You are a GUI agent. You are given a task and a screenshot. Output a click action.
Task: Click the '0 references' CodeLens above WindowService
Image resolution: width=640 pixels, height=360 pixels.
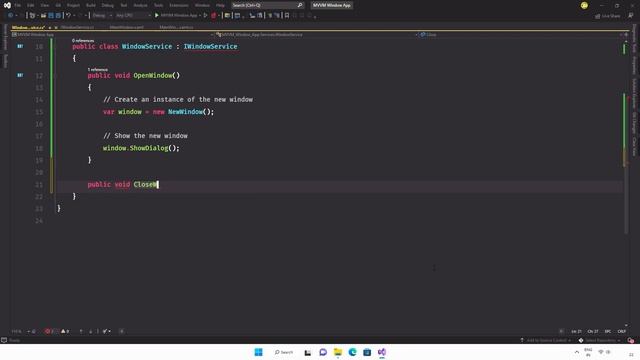[x=83, y=40]
